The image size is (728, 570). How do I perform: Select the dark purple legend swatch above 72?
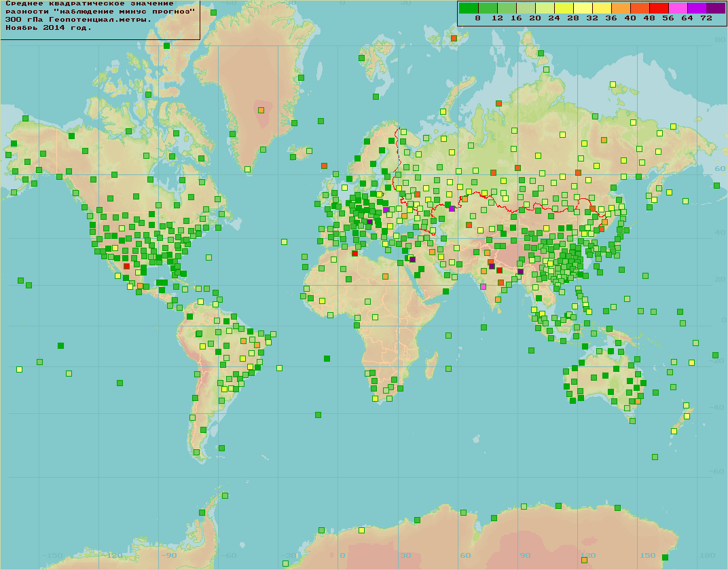716,8
